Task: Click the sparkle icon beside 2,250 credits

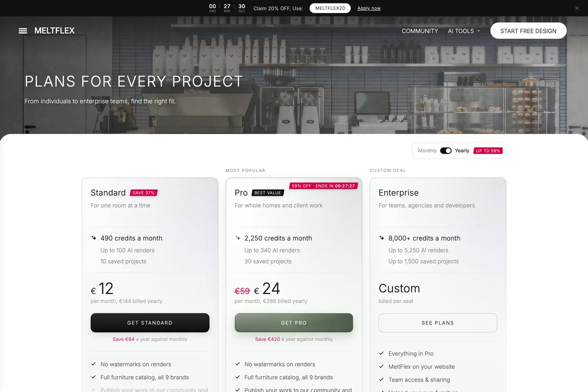Action: click(x=238, y=238)
